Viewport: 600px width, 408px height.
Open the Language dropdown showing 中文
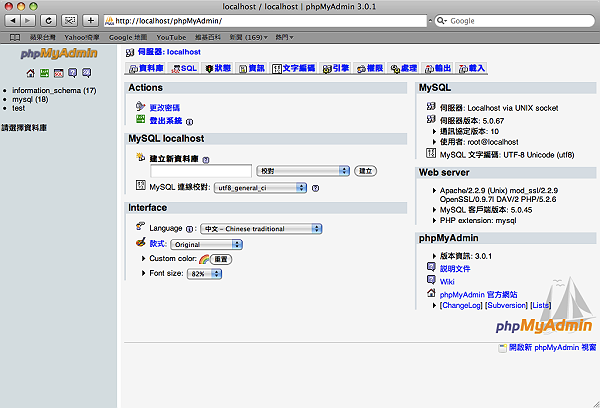point(261,228)
